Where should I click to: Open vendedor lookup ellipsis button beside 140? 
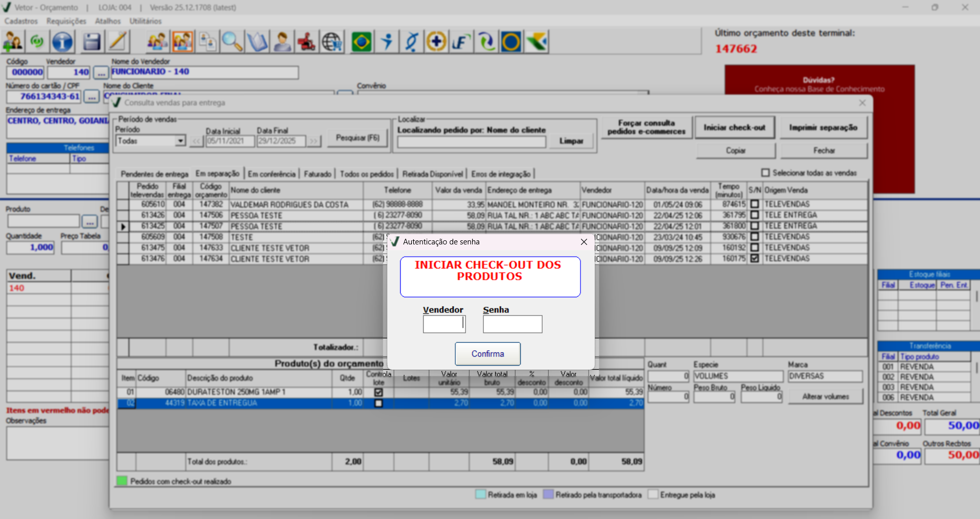pos(101,73)
